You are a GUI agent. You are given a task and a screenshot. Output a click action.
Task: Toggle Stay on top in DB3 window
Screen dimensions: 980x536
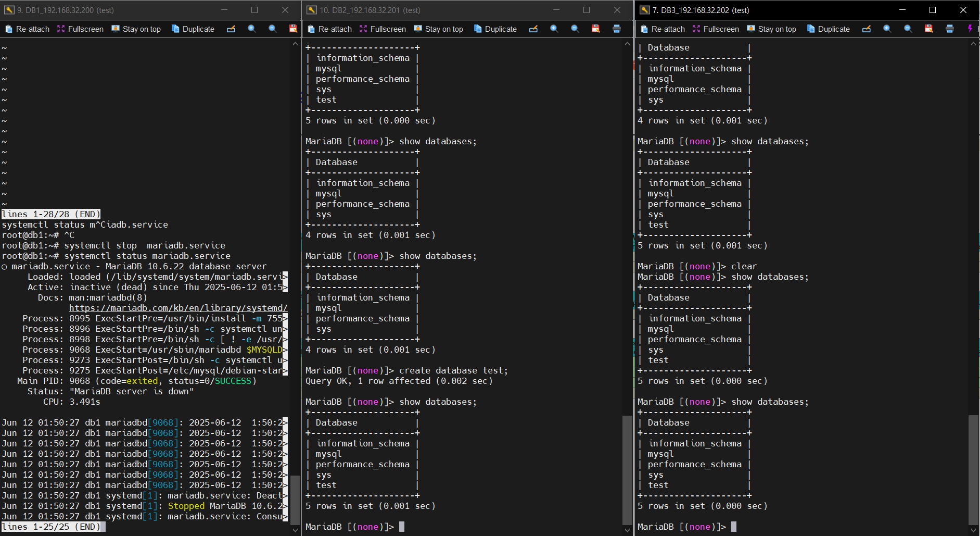click(772, 29)
